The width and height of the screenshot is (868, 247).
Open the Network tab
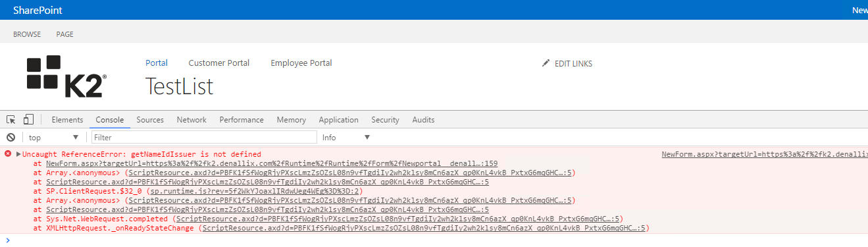click(x=191, y=120)
